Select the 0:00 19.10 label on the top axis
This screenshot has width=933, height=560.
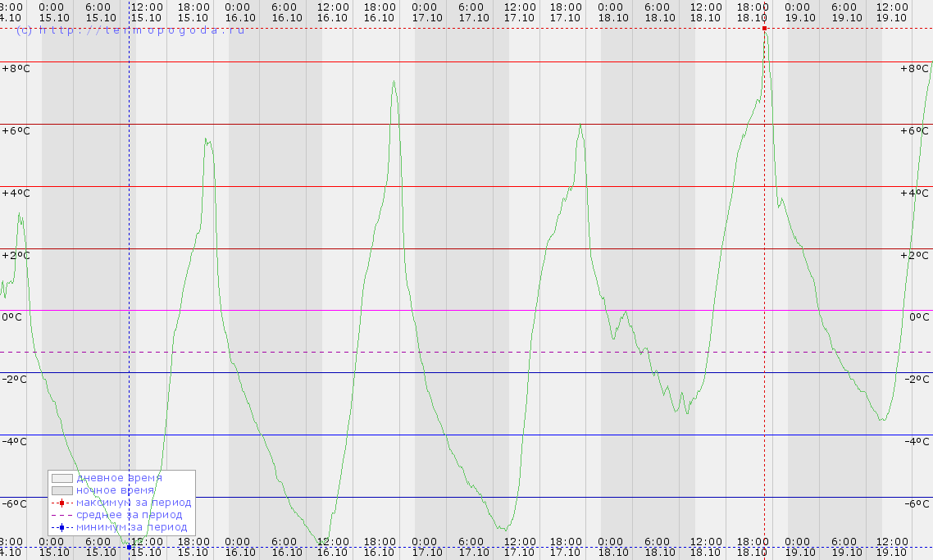pyautogui.click(x=798, y=11)
